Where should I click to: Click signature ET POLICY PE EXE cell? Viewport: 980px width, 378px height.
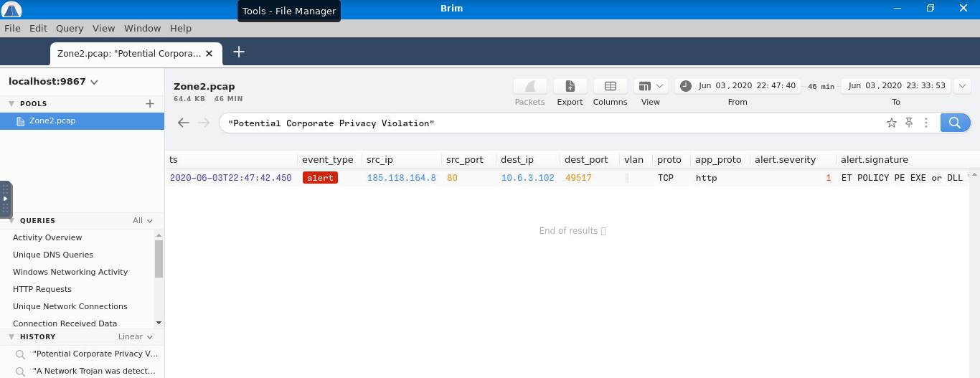point(903,178)
